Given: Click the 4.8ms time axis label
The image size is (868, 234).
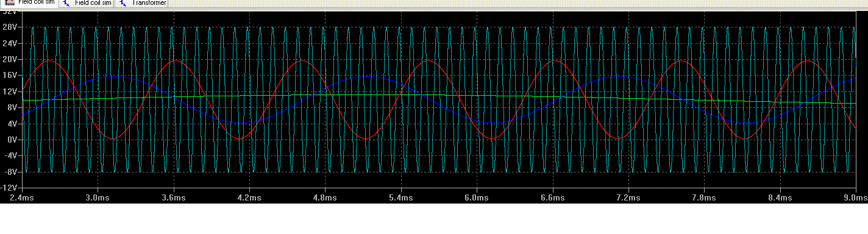Looking at the screenshot, I should (x=324, y=198).
